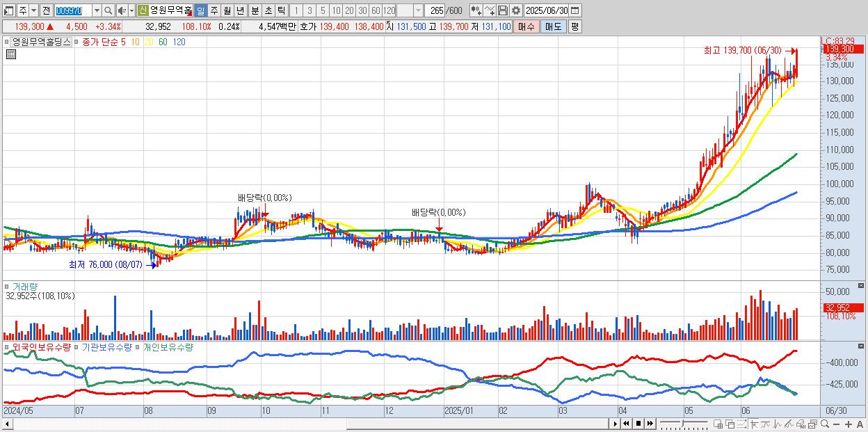Click the 3D volume bars icon in bottom bar
This screenshot has height=432, width=868.
[x=801, y=424]
